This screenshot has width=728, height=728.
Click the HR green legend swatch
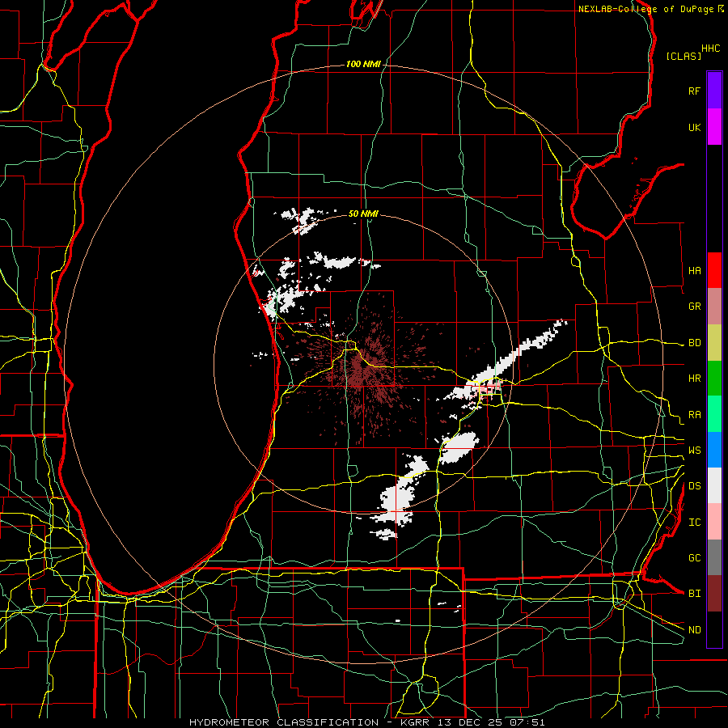714,379
